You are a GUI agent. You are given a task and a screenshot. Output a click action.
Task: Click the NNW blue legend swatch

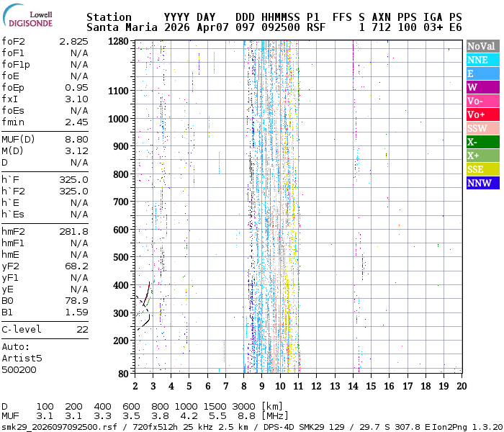coord(481,184)
